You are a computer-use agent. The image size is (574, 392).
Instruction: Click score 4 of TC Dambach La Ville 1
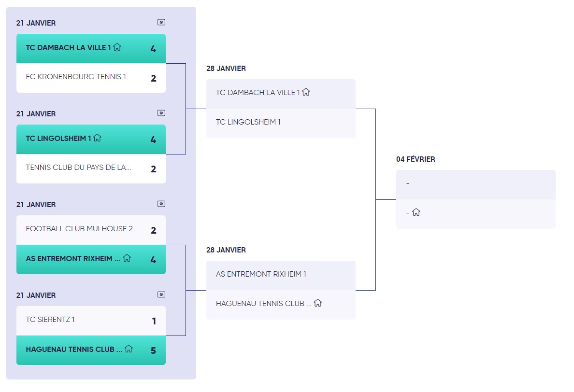(153, 49)
